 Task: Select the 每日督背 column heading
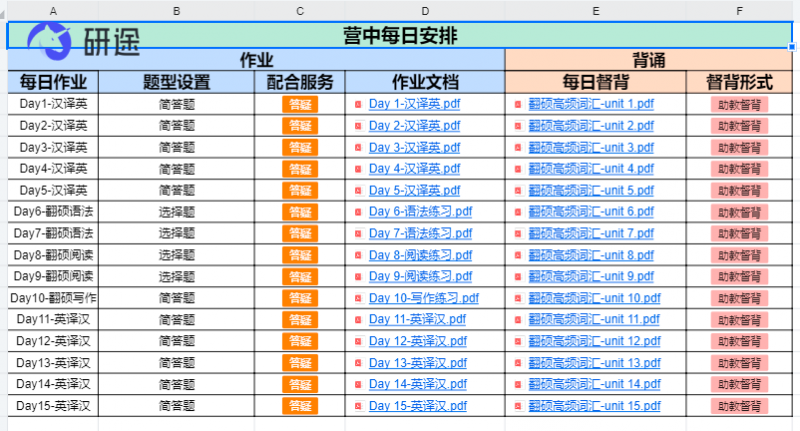pos(595,82)
